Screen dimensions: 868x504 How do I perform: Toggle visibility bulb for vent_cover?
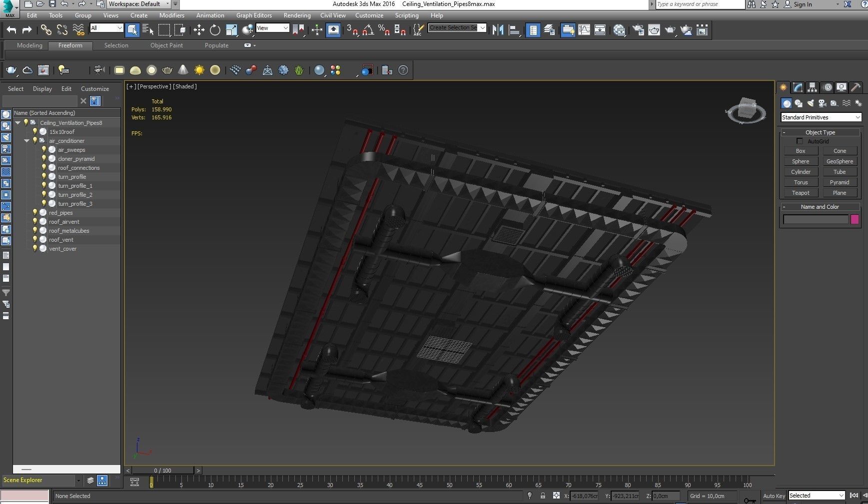[35, 249]
